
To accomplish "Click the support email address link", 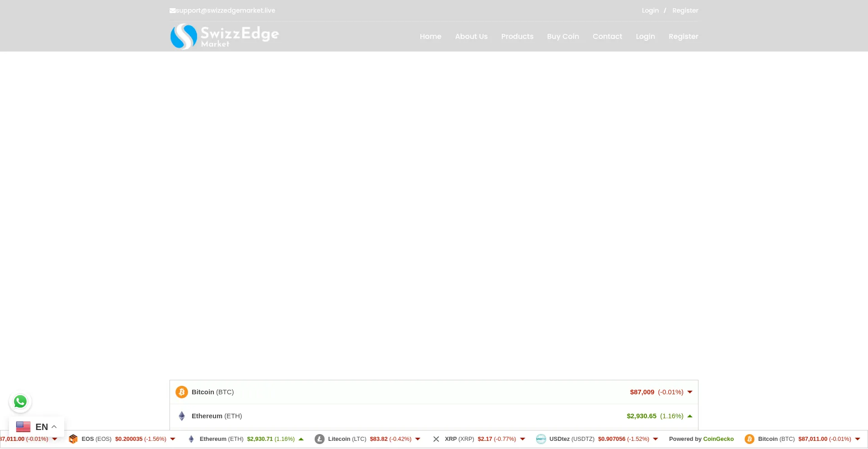I will tap(225, 10).
